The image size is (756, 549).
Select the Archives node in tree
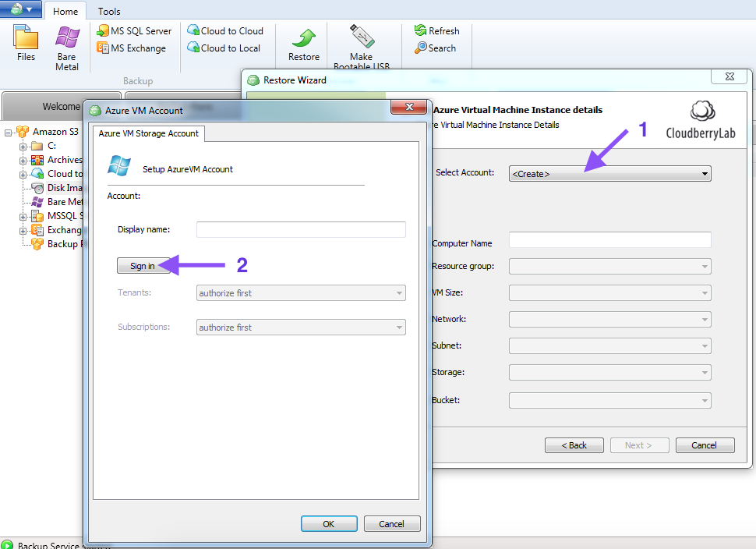tap(57, 160)
